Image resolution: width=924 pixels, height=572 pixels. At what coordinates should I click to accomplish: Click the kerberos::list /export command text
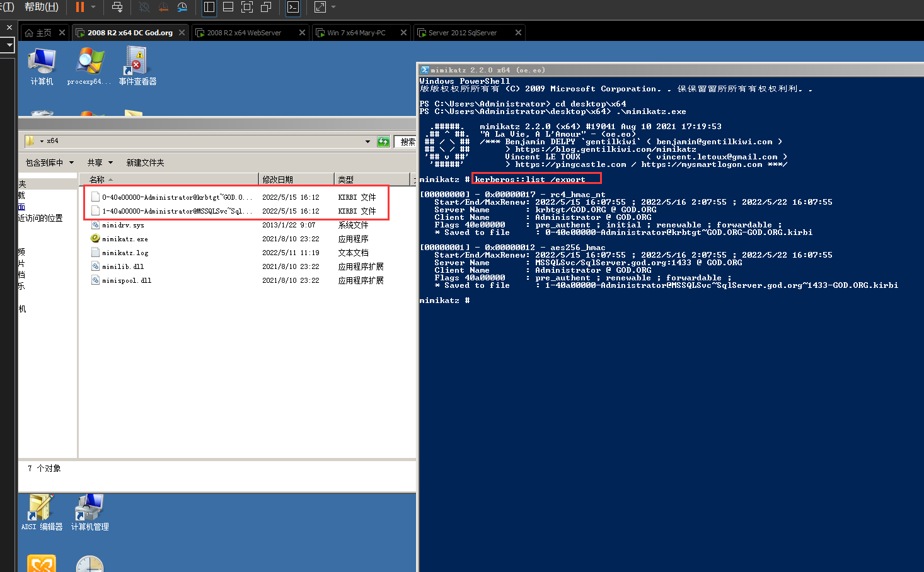pyautogui.click(x=530, y=180)
